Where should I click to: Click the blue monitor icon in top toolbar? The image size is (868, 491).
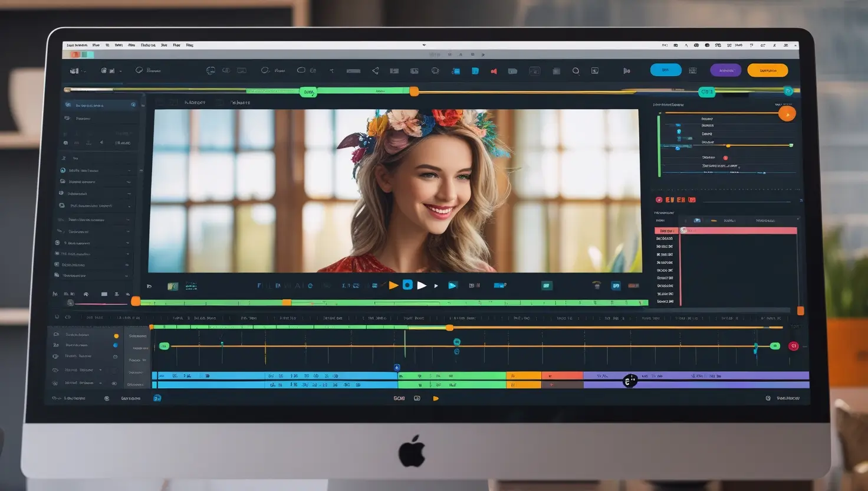coord(456,71)
